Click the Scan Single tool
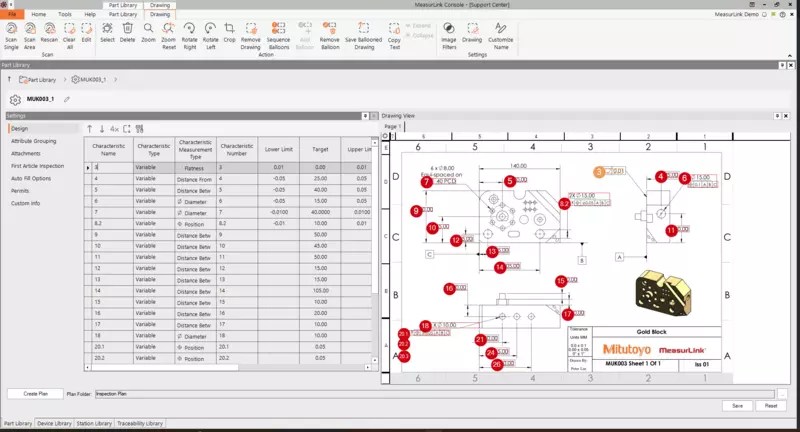The width and height of the screenshot is (800, 432). (11, 35)
